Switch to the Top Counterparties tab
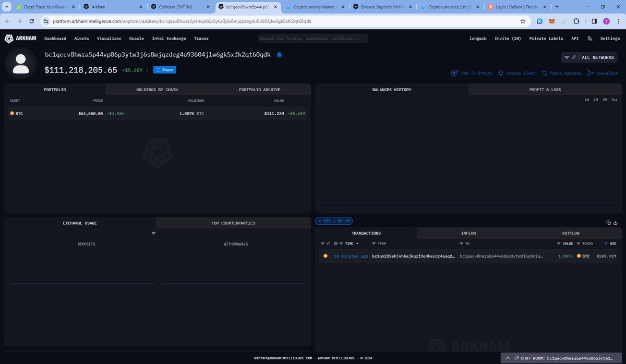The width and height of the screenshot is (626, 364). tap(233, 223)
